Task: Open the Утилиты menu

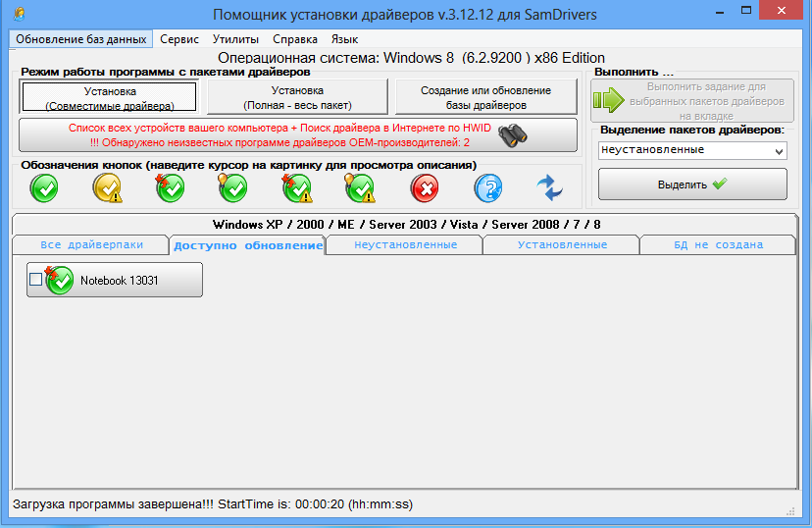Action: click(235, 39)
